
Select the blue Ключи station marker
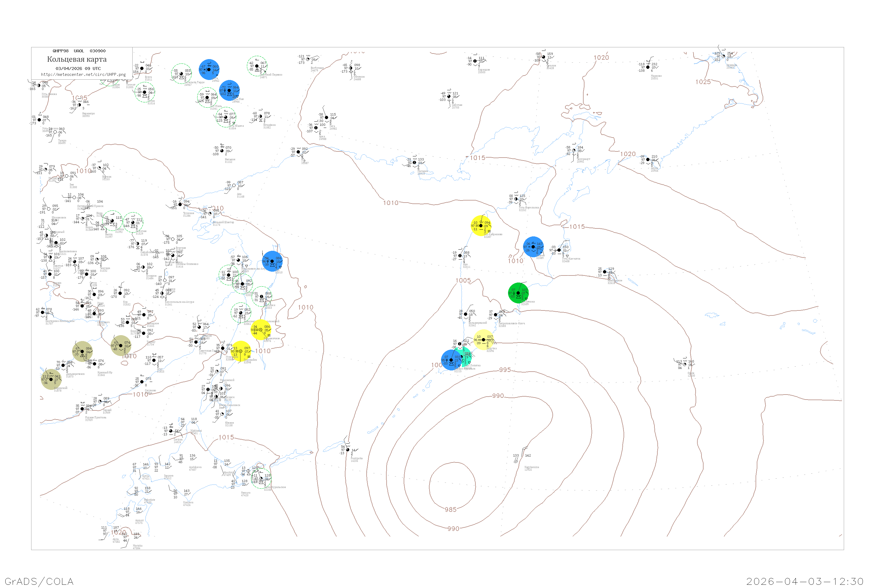point(533,247)
